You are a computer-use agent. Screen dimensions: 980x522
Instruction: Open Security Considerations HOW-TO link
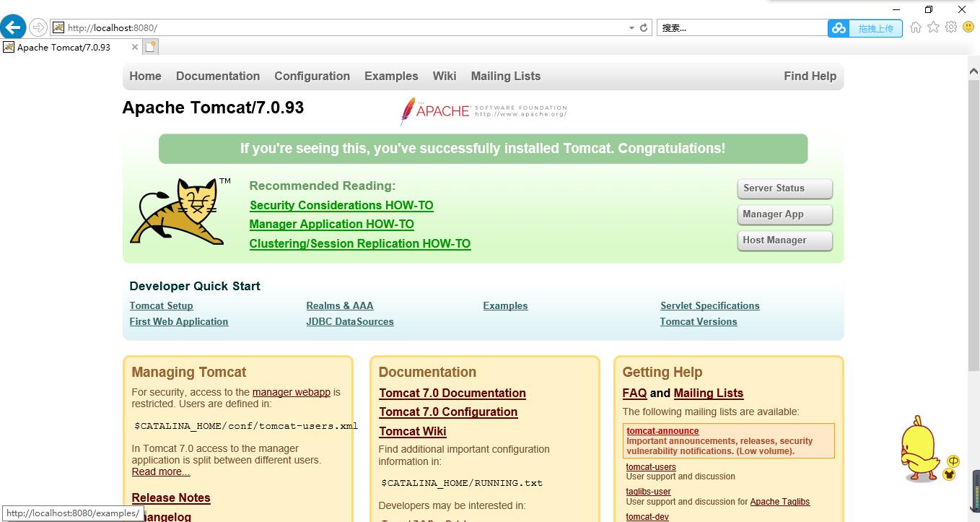pos(341,206)
